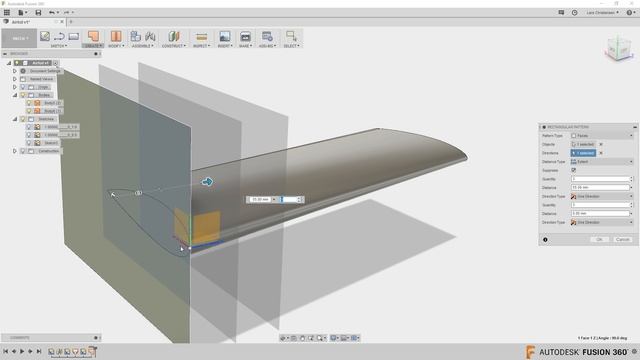The height and width of the screenshot is (360, 640).
Task: Toggle visibility bulb of the Sketches folder
Action: pos(23,119)
